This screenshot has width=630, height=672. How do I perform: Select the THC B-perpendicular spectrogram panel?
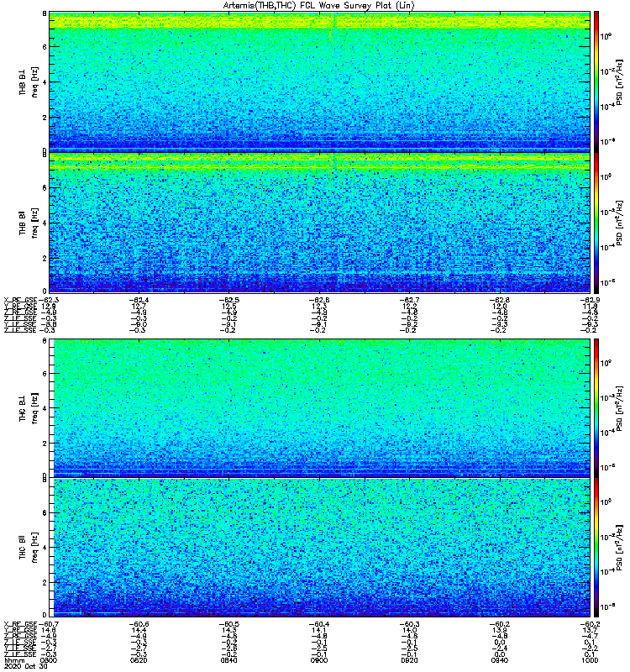coord(320,407)
